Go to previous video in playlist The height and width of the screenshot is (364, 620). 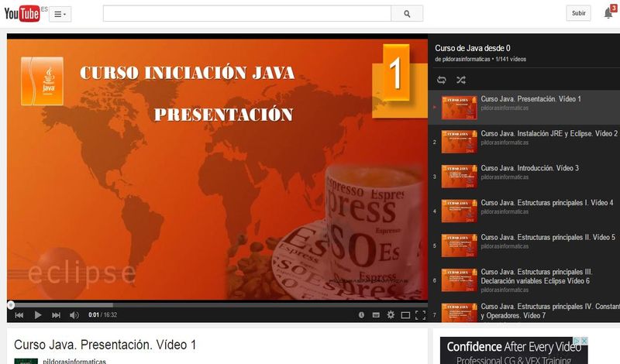[19, 315]
